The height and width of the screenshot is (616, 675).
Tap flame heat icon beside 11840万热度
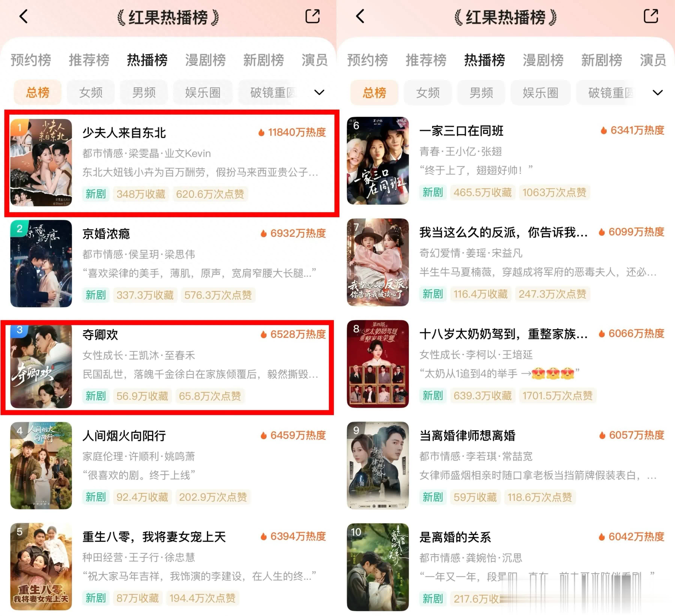(x=261, y=132)
